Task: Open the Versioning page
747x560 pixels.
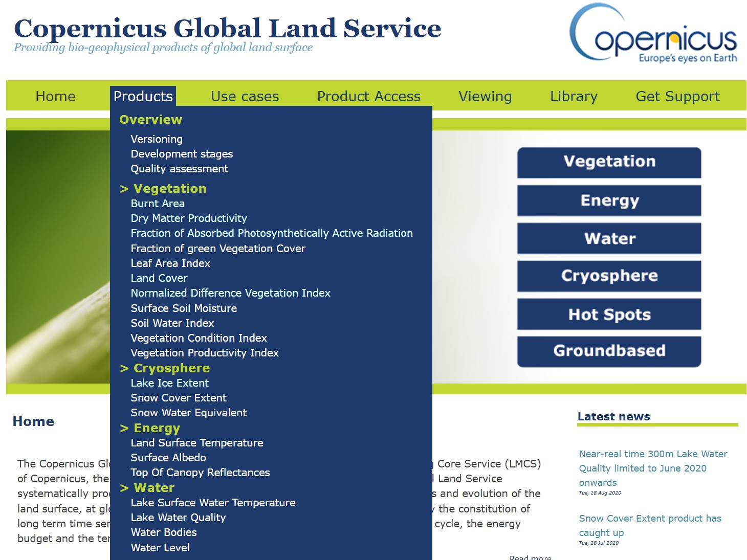Action: [157, 139]
